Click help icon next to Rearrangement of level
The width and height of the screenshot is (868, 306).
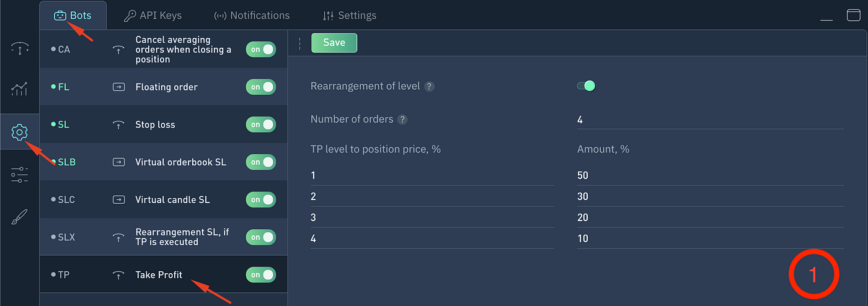pos(429,87)
